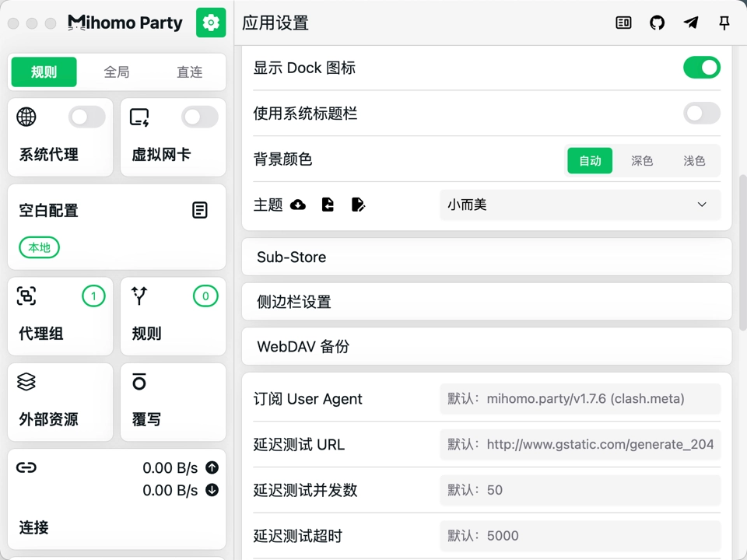The height and width of the screenshot is (560, 747).
Task: Focus the 订阅 User Agent input field
Action: pos(580,398)
